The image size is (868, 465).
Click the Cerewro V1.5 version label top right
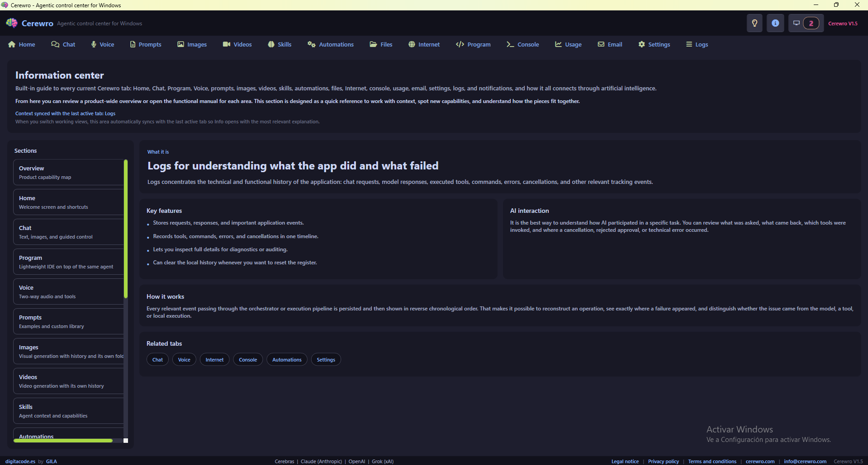tap(843, 23)
